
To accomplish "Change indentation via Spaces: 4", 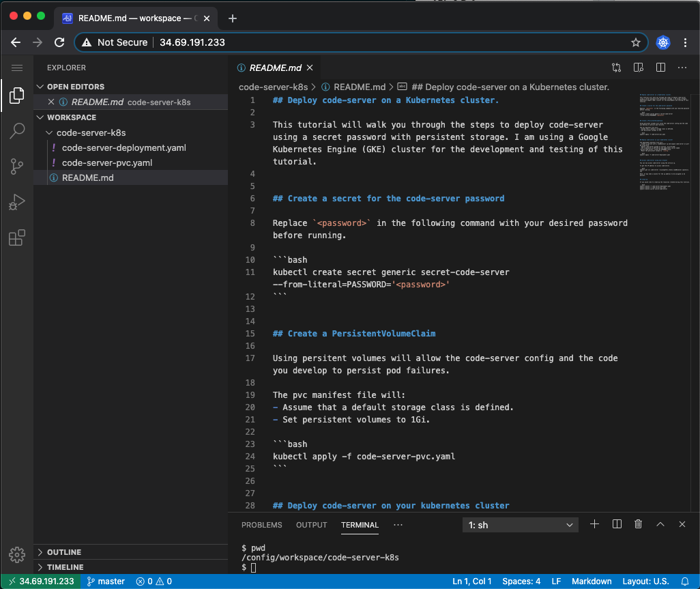I will pyautogui.click(x=521, y=581).
